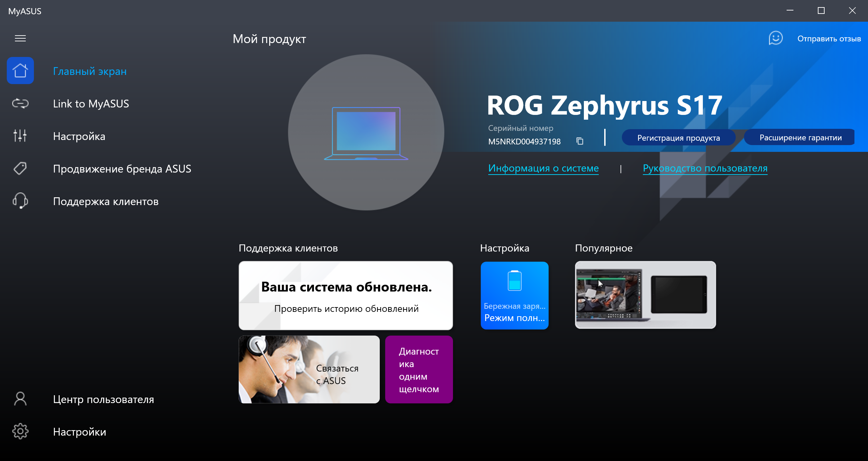Click the Link to MyASUS chain icon
The image size is (868, 461).
(20, 103)
